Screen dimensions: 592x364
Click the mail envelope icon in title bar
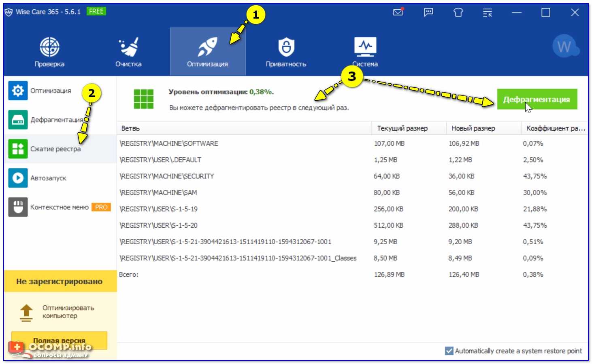[398, 12]
